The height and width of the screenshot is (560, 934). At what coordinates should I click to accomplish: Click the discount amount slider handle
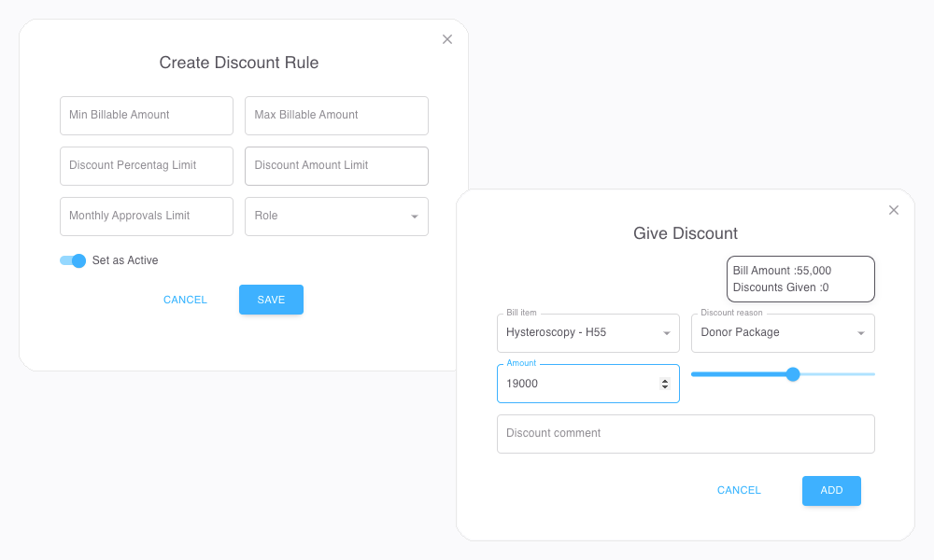click(793, 374)
